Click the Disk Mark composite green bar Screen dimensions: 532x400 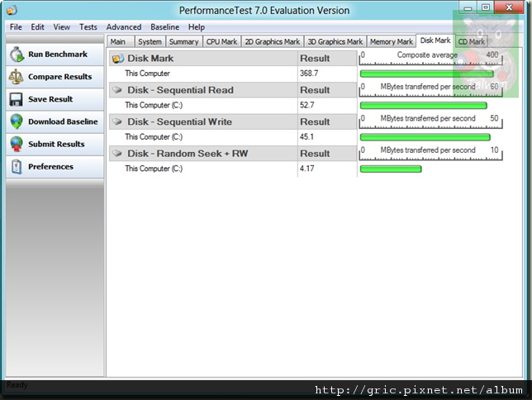click(x=426, y=74)
